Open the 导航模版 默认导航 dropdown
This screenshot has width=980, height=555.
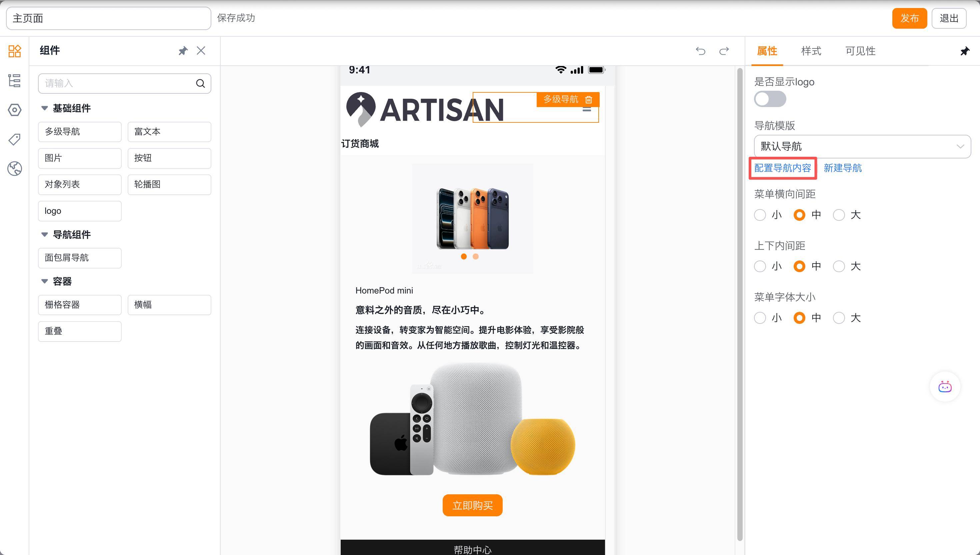[862, 146]
